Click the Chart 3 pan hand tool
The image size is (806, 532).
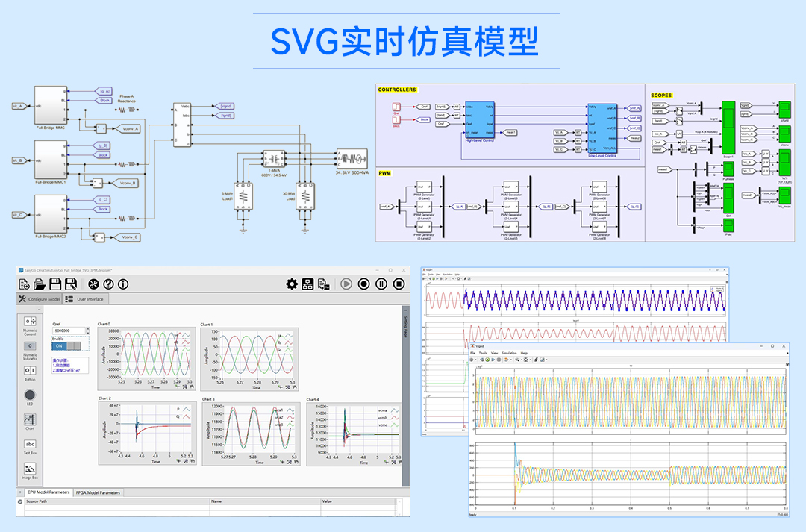pyautogui.click(x=296, y=462)
